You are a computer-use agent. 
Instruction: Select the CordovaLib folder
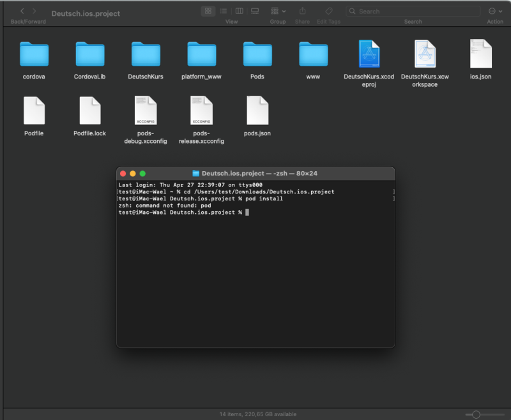[90, 54]
